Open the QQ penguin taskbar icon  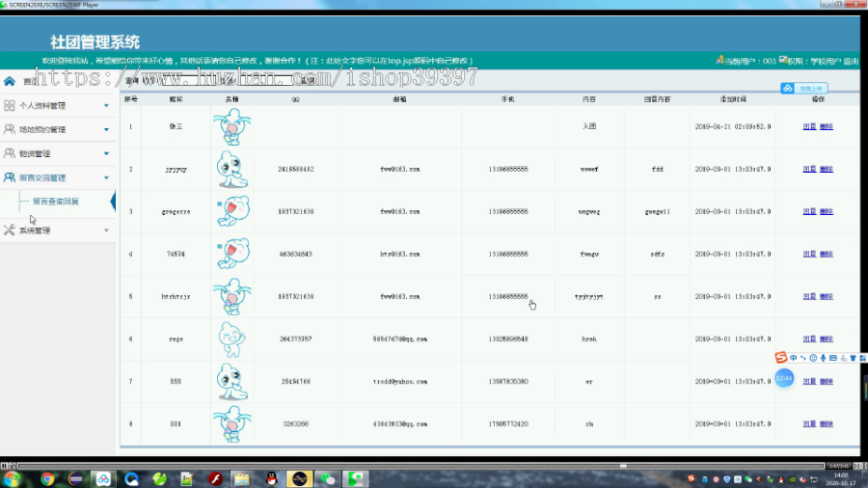(x=271, y=478)
